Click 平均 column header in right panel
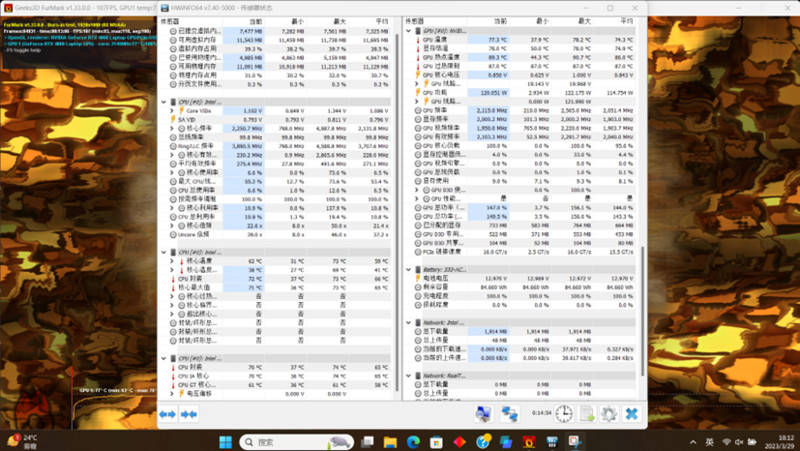Viewport: 800px width, 451px height. click(627, 21)
